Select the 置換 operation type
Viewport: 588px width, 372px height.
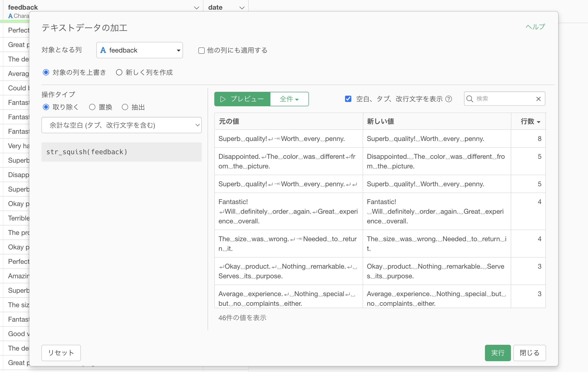92,107
